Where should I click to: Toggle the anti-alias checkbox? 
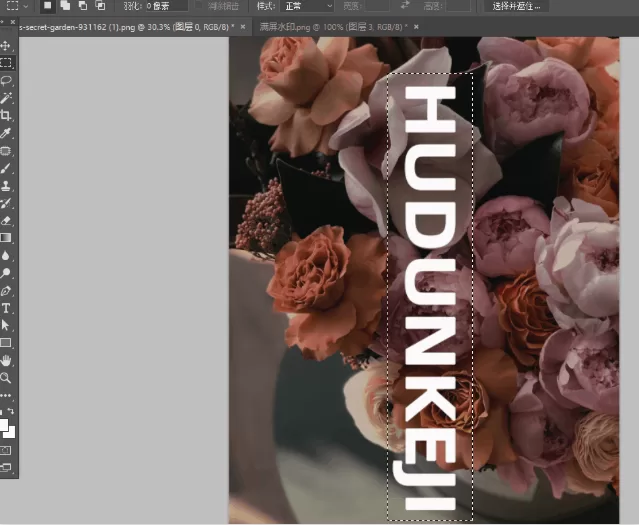(x=198, y=6)
